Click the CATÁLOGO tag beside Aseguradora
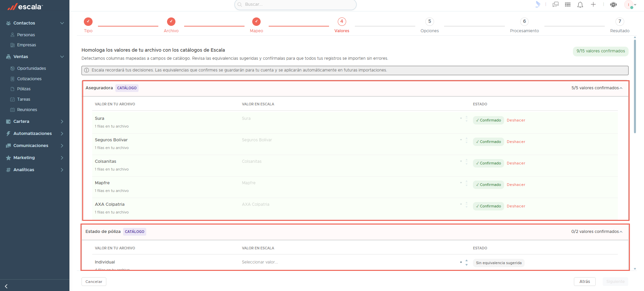644x291 pixels. click(127, 88)
